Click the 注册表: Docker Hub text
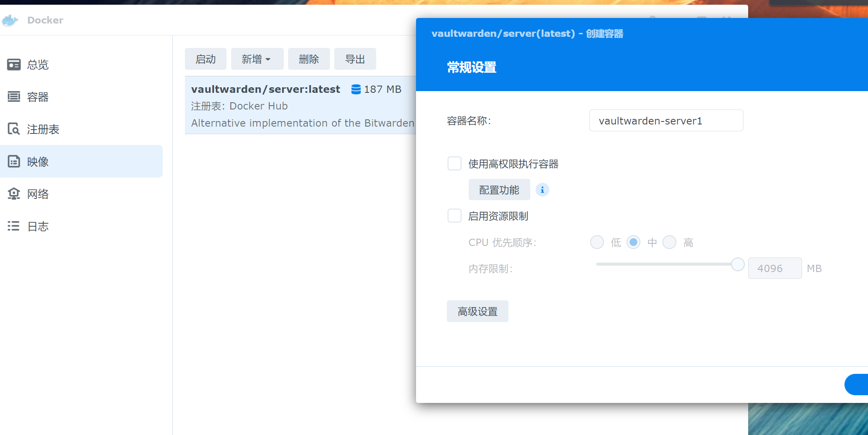This screenshot has width=868, height=435. click(x=239, y=106)
